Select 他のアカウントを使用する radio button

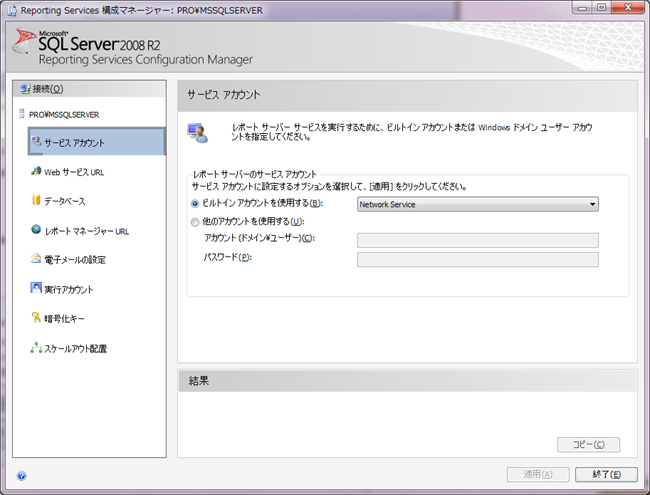[195, 222]
